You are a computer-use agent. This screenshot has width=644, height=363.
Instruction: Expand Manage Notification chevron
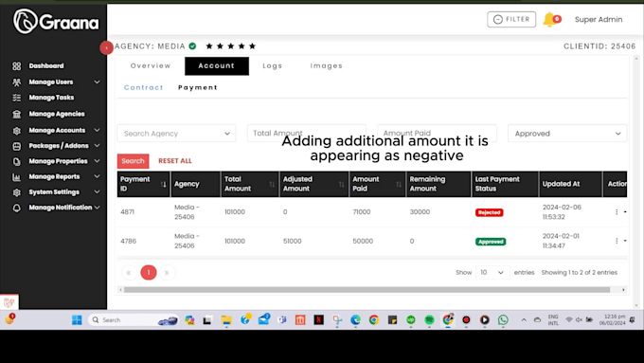tap(97, 208)
